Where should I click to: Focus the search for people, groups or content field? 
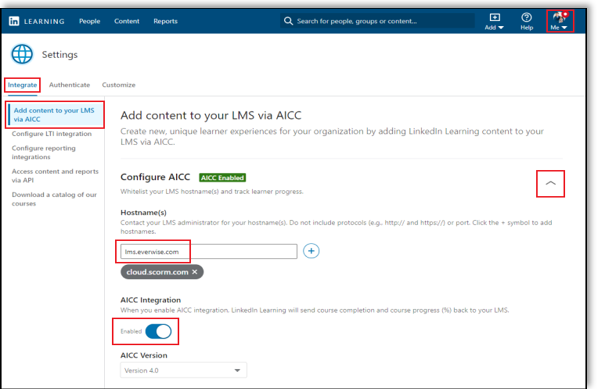(377, 21)
